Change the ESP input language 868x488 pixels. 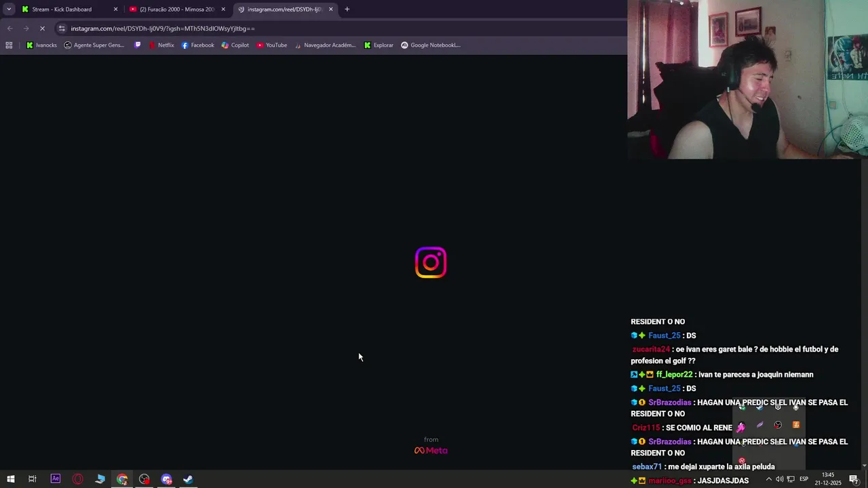(x=804, y=479)
